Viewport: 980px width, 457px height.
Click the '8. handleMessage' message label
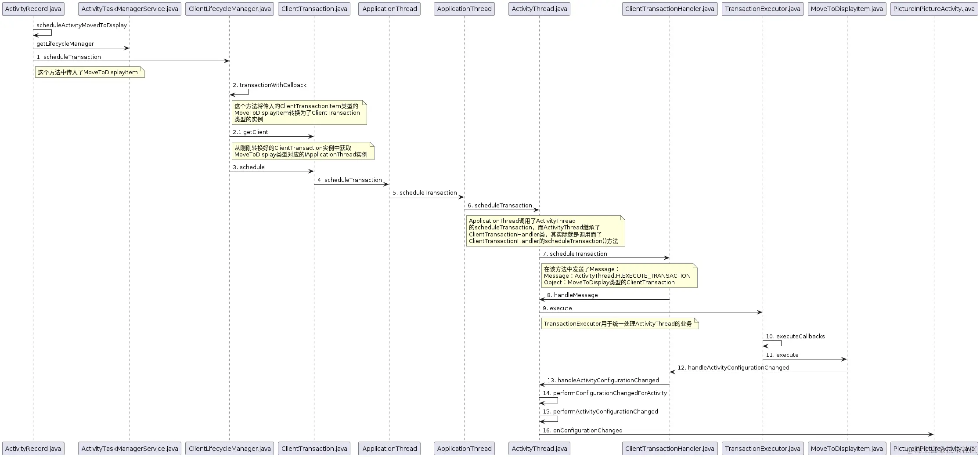[x=572, y=295]
